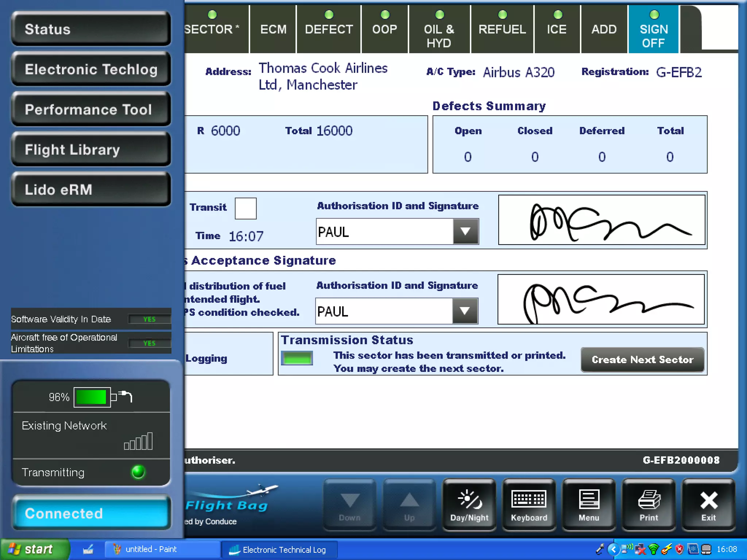Screen dimensions: 747x560
Task: Click the Transmitting green indicator light
Action: coord(138,472)
